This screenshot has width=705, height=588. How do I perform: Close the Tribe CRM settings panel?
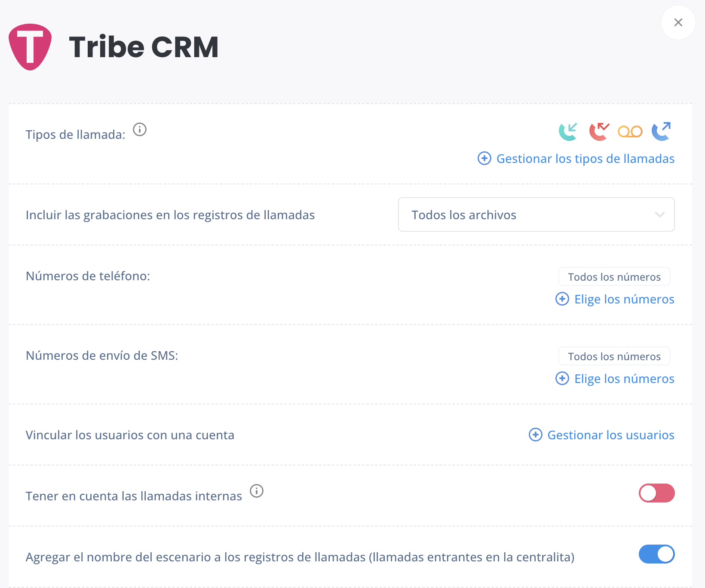(678, 22)
